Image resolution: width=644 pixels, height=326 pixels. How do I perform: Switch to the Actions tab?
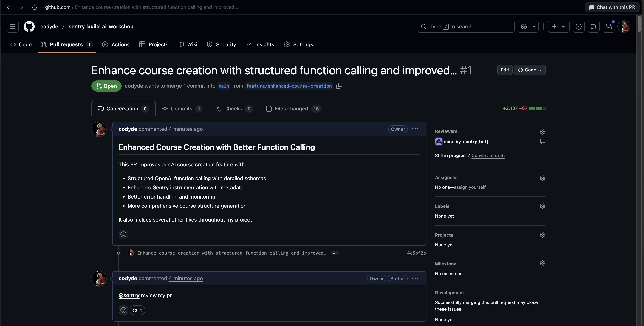[x=116, y=44]
